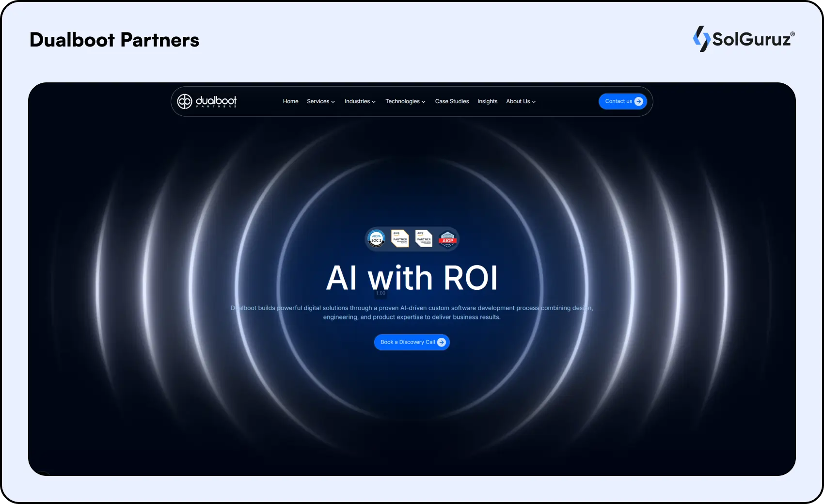The width and height of the screenshot is (824, 504).
Task: Open the Case Studies page
Action: [452, 101]
